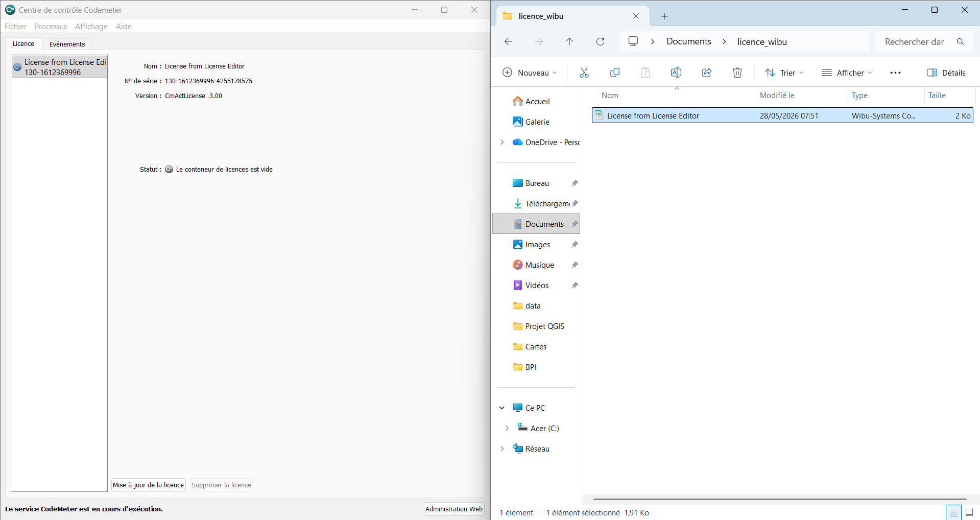
Task: Unpin Vidéos from quick access
Action: (575, 285)
